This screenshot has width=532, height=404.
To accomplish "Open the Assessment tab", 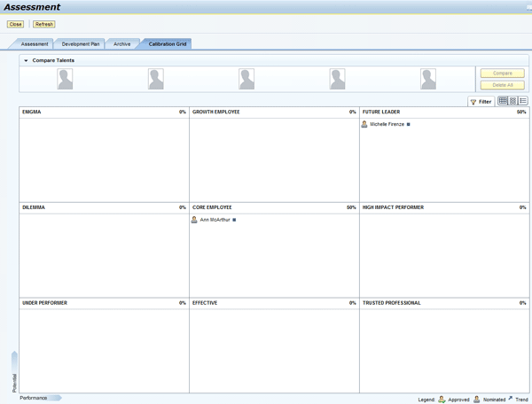I will coord(35,43).
